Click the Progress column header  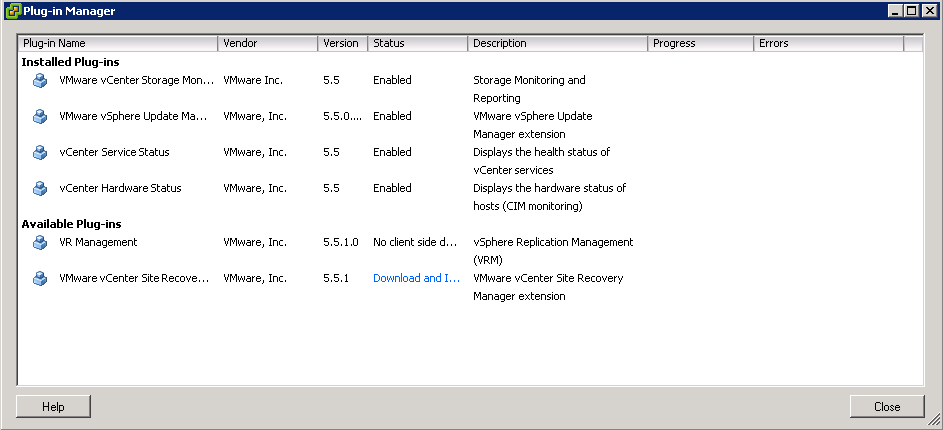tap(701, 43)
